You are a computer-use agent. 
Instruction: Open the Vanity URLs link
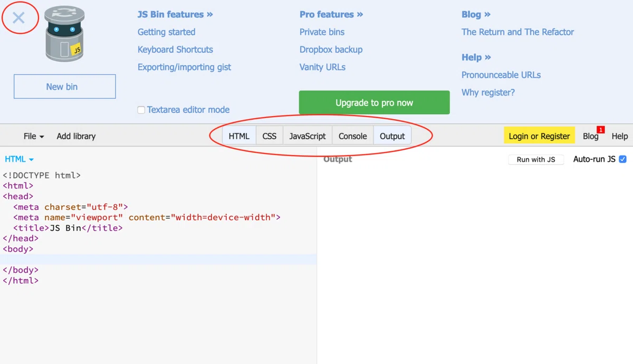click(322, 67)
